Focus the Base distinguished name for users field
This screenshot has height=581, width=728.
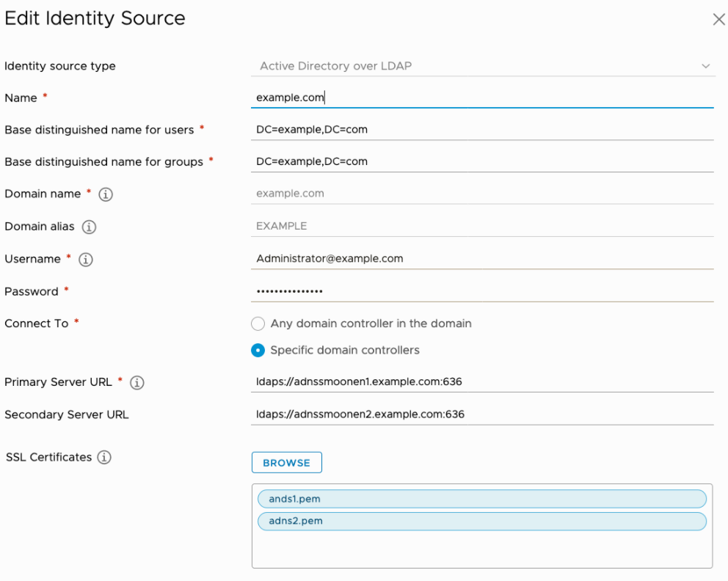[481, 130]
